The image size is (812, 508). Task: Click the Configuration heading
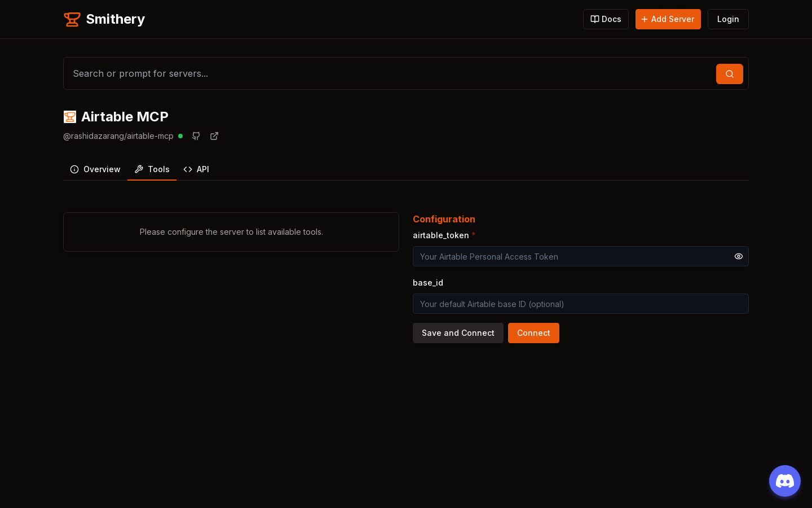coord(444,219)
